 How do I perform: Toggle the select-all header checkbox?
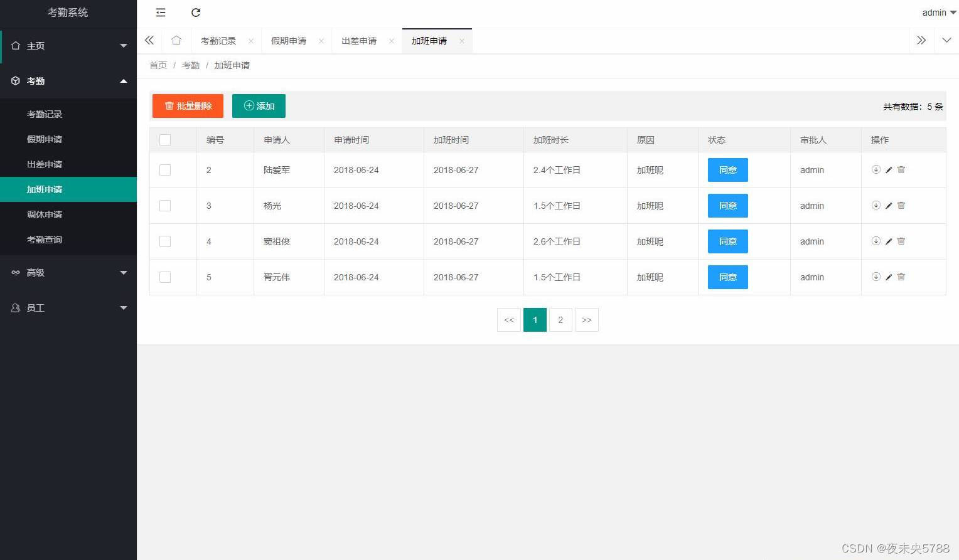pyautogui.click(x=165, y=140)
